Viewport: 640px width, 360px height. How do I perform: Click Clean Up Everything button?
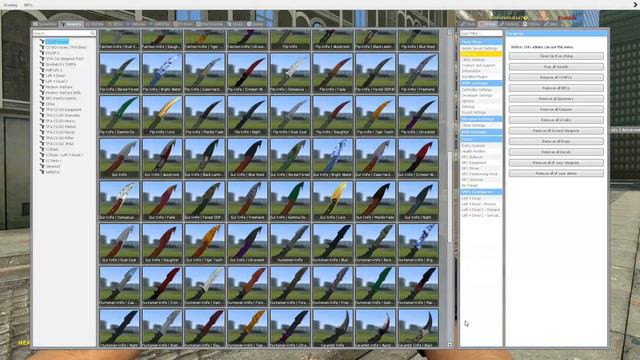556,56
